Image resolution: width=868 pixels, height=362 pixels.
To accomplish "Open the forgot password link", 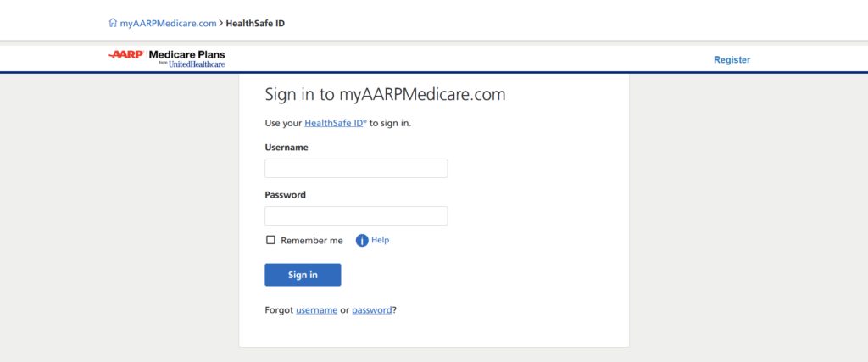I will coord(372,310).
